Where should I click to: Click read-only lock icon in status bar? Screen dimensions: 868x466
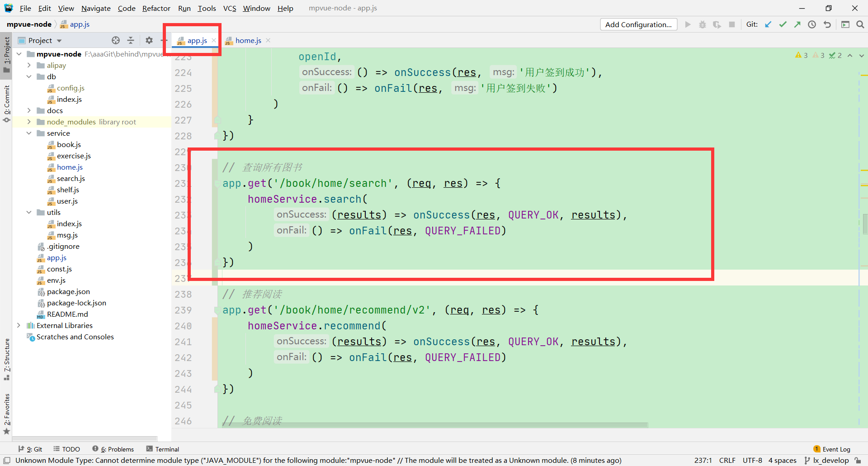[x=858, y=460]
